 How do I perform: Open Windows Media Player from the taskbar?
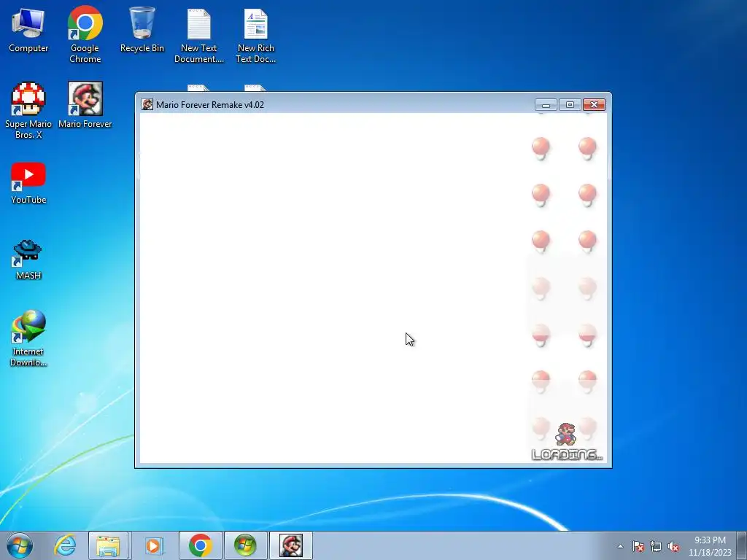click(x=153, y=545)
